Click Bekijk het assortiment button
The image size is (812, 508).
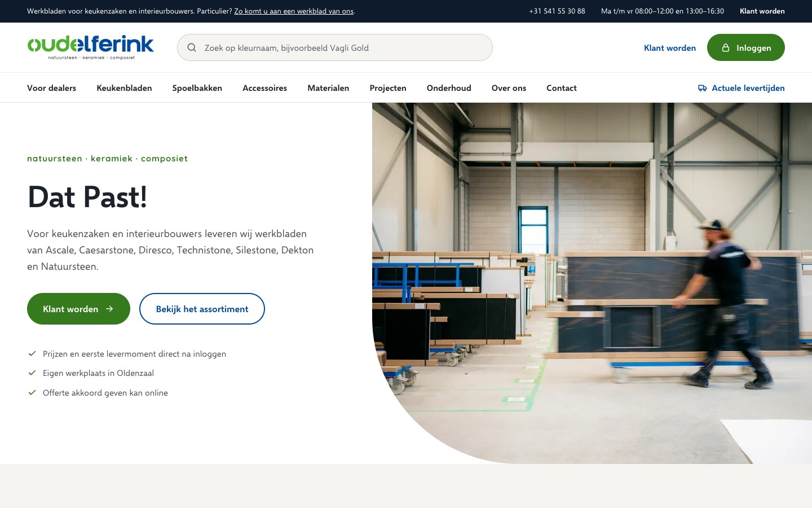[202, 309]
